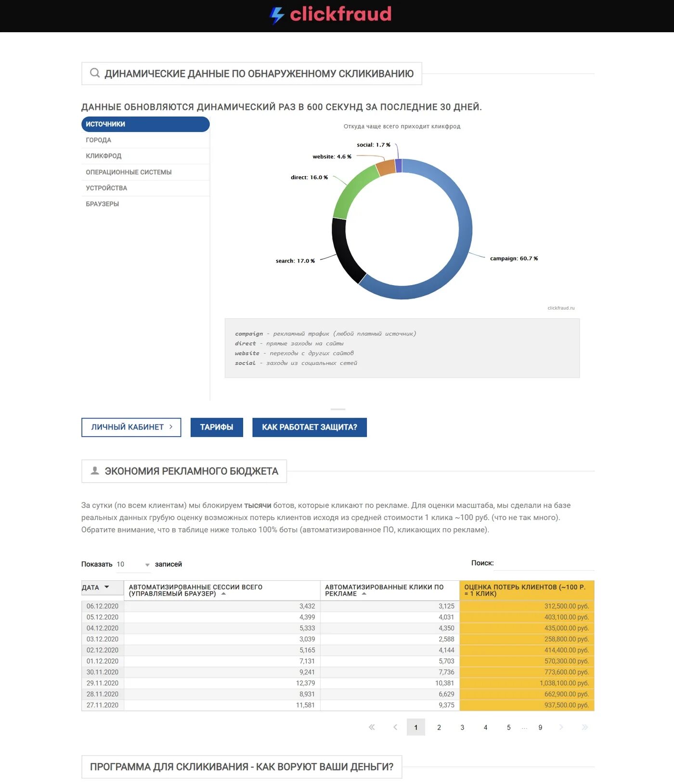This screenshot has width=674, height=784.
Task: Go to the next page arrow
Action: (561, 727)
